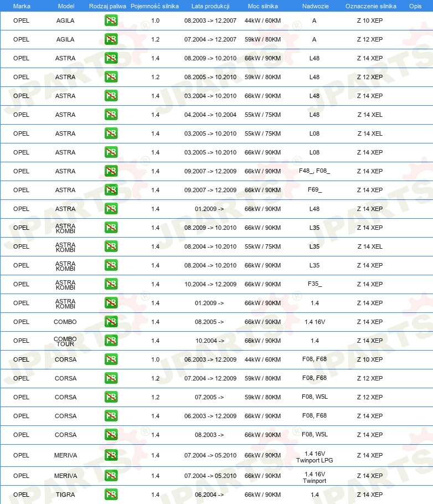Click the fuel icon for ASTRA KOMBI F35_ row
The width and height of the screenshot is (433, 504).
(x=111, y=284)
